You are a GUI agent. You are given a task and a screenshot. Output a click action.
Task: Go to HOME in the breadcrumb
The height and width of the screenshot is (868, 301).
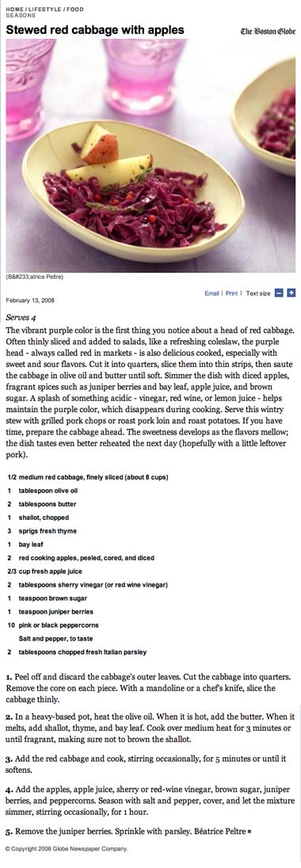13,10
